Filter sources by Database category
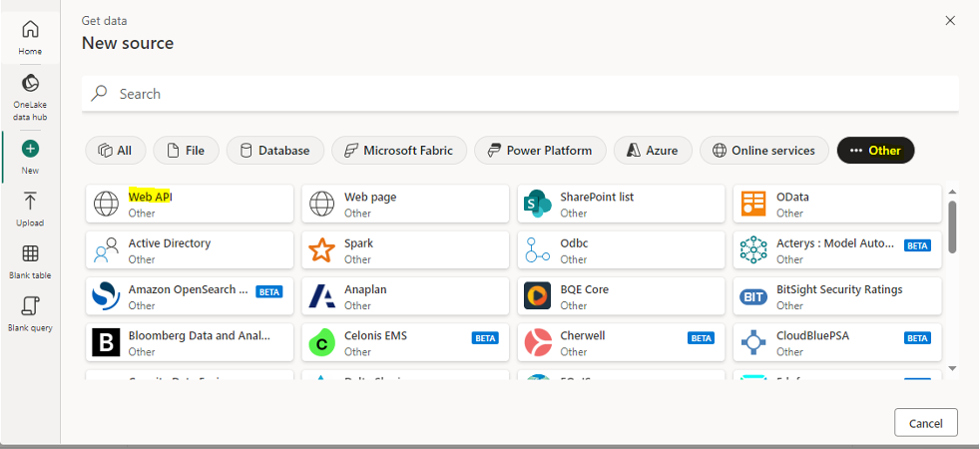The image size is (980, 449). [275, 151]
